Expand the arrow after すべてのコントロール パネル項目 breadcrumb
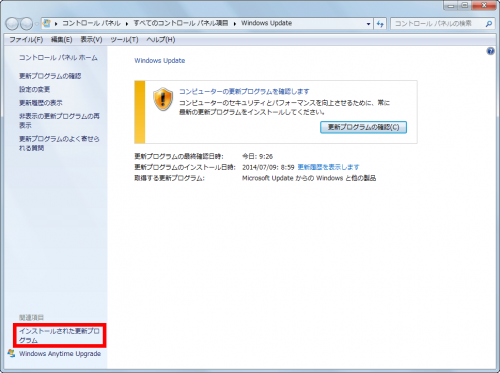Image resolution: width=500 pixels, height=373 pixels. [235, 23]
